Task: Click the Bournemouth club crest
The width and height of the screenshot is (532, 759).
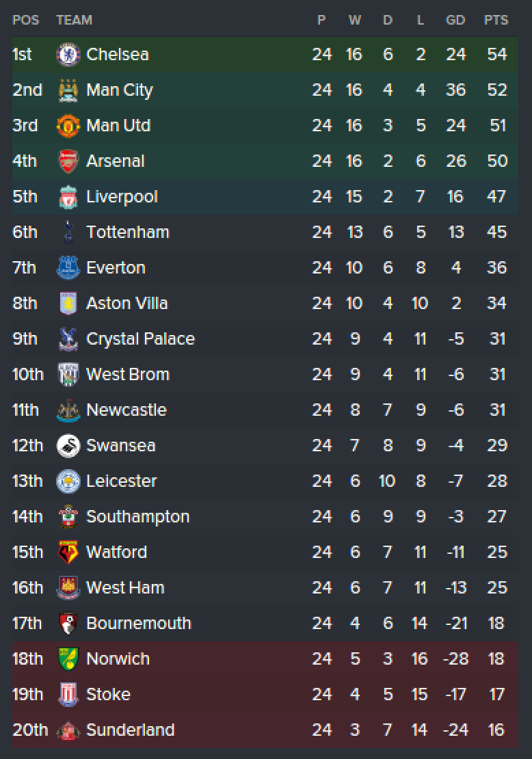Action: (68, 624)
